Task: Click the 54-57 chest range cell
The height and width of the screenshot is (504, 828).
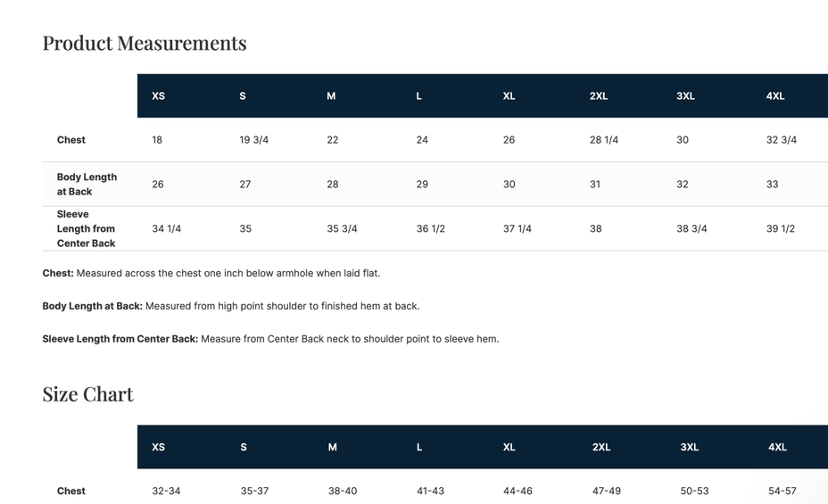Action: click(782, 492)
